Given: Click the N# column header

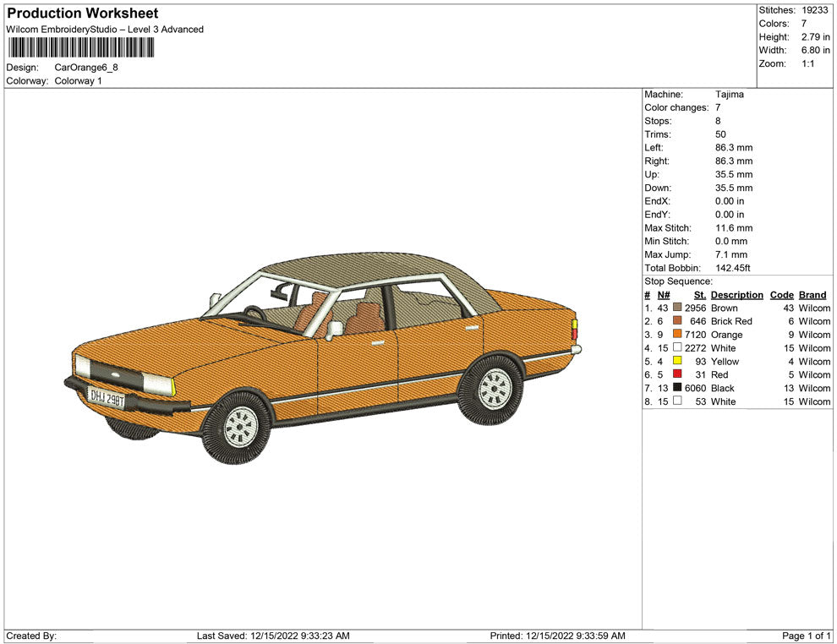Looking at the screenshot, I should pos(664,295).
